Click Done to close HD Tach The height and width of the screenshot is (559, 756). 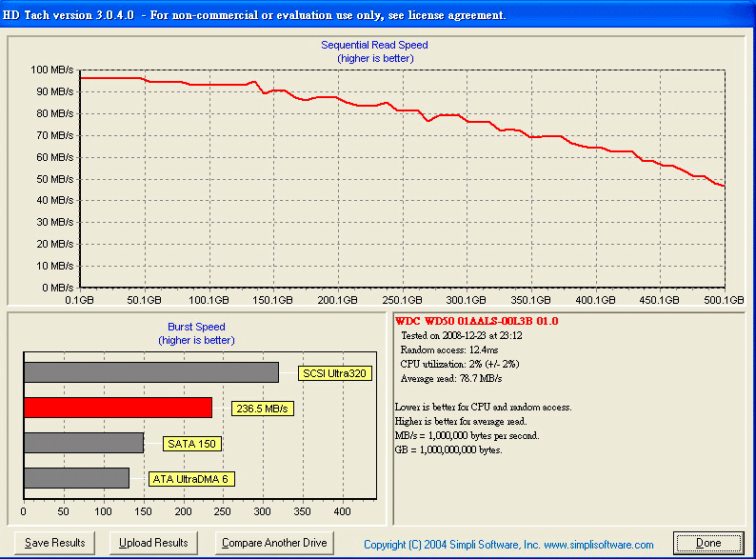coord(707,543)
